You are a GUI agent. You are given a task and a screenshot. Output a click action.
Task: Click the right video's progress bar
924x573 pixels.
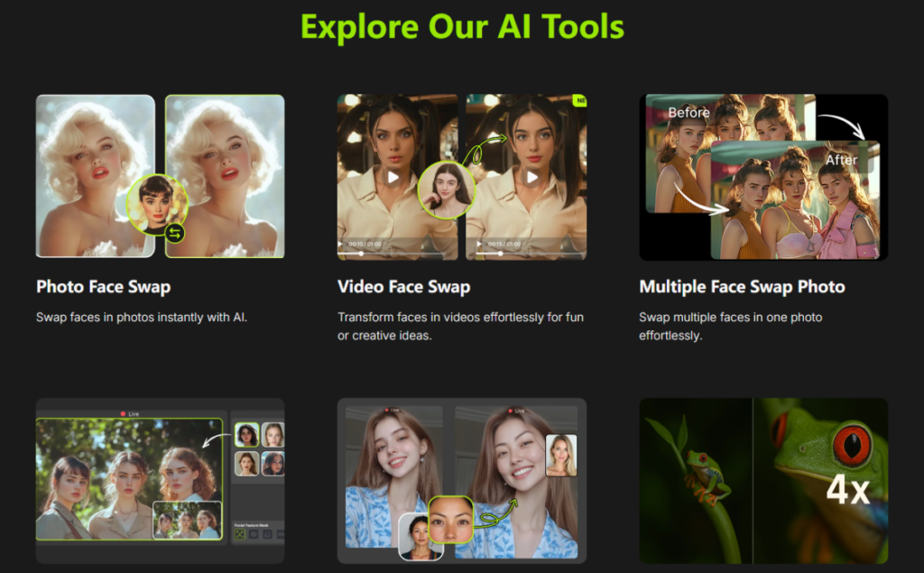tap(526, 254)
